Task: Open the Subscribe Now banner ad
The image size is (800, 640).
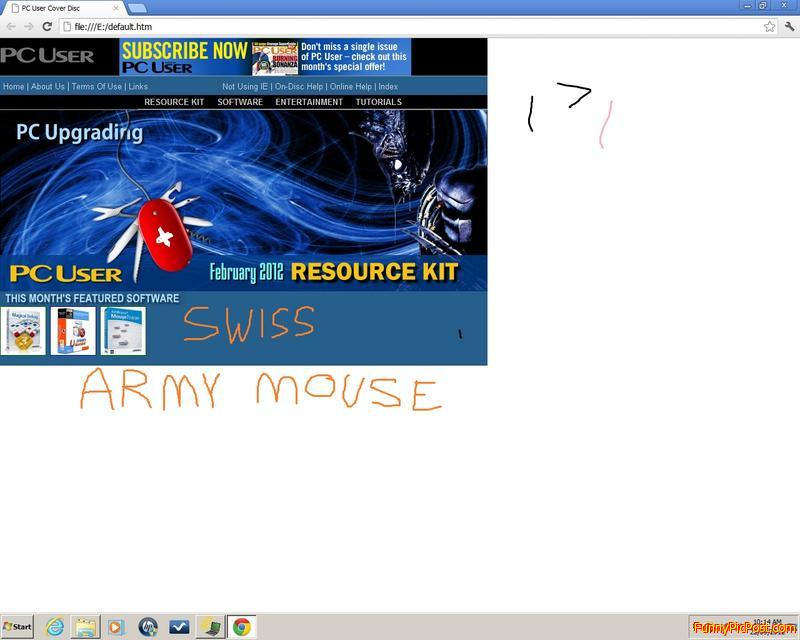Action: (265, 57)
